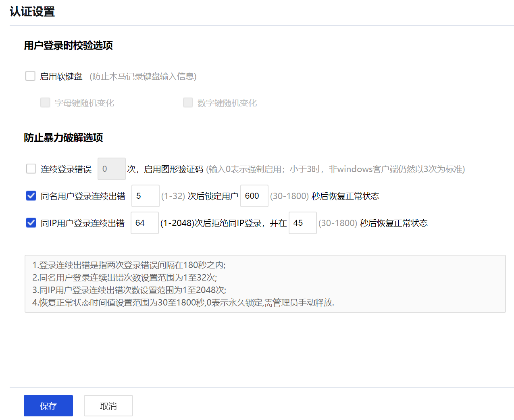Click note 3 about the 1至2048次 same-IP range
Viewport: 514px width, 420px height.
tap(129, 290)
